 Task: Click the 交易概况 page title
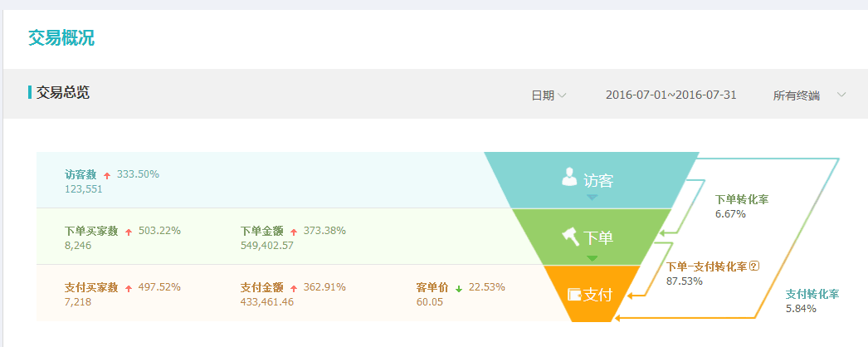pos(61,38)
